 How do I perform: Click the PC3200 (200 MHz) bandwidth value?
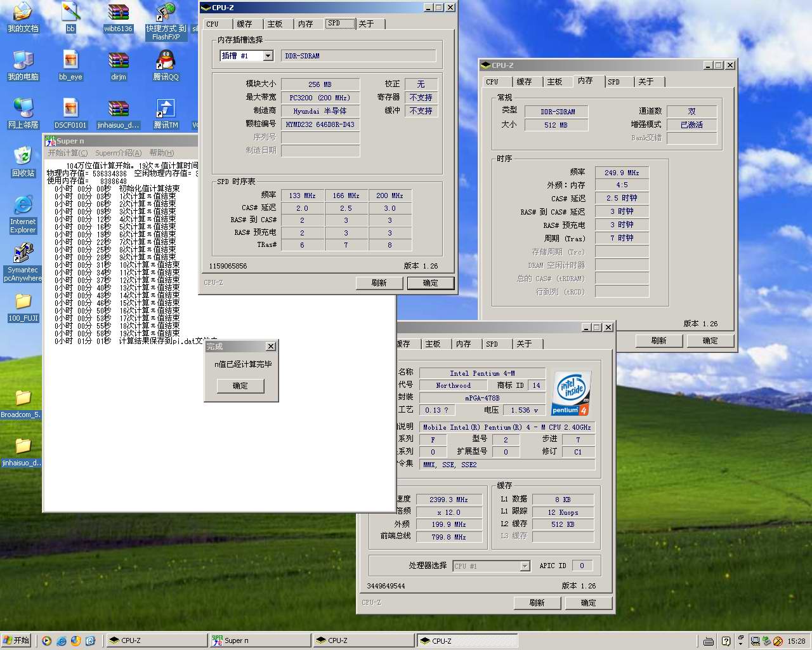pyautogui.click(x=320, y=98)
